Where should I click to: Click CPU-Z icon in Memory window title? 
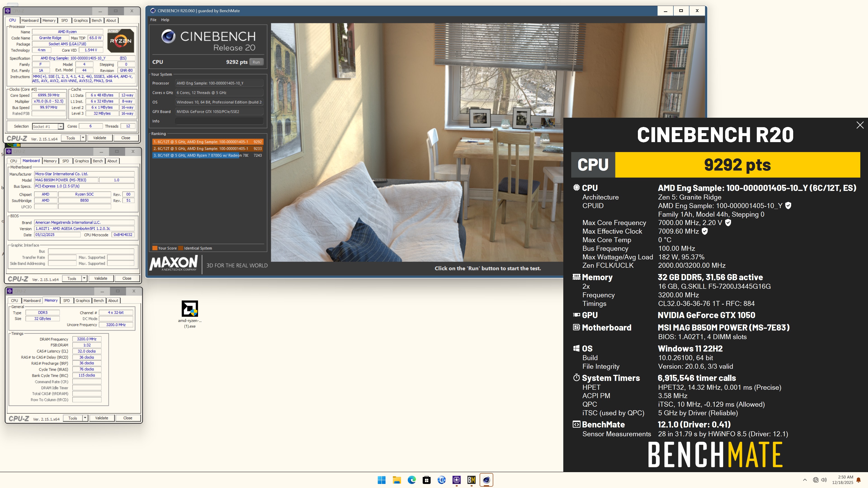point(10,291)
